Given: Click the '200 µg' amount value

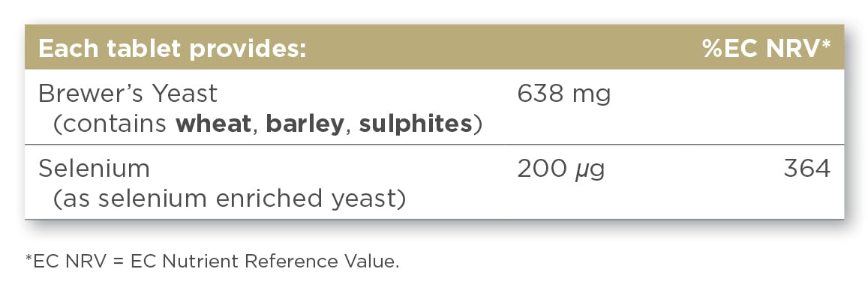Looking at the screenshot, I should (560, 169).
